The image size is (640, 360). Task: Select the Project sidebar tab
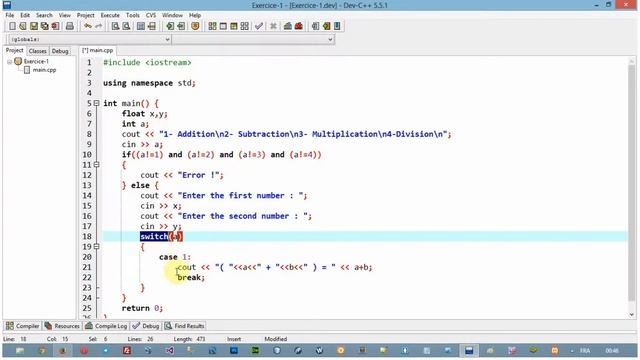(15, 50)
